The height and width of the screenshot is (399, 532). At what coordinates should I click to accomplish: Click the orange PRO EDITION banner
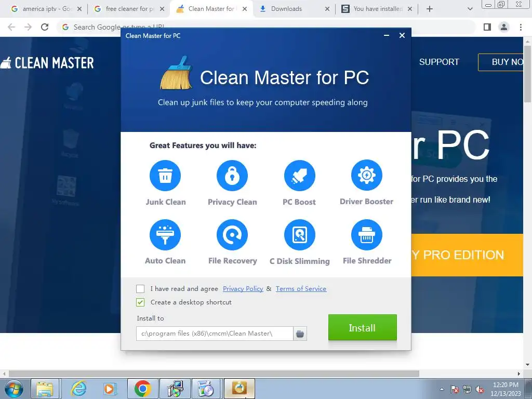[467, 255]
